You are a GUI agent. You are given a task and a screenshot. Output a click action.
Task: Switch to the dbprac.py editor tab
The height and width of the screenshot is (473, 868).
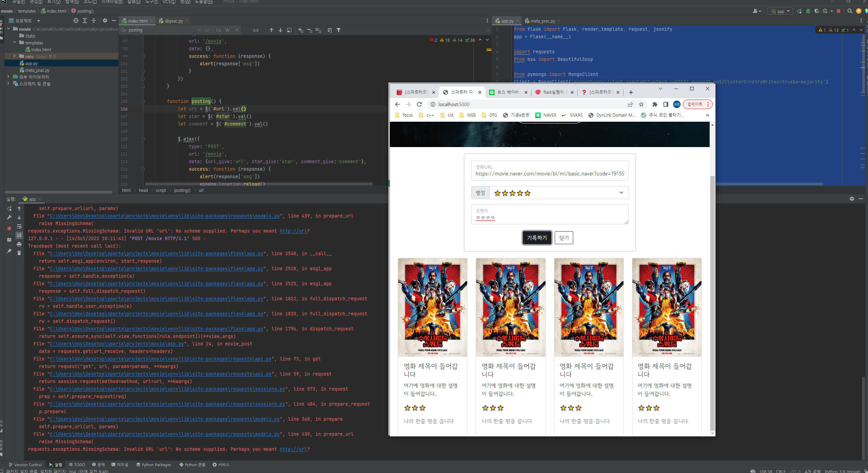click(x=173, y=21)
